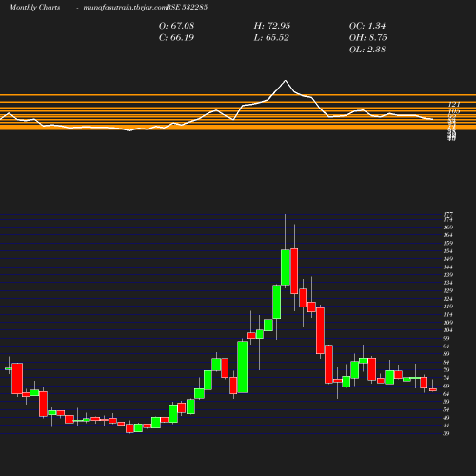Click the 69 price axis label

pos(446,386)
